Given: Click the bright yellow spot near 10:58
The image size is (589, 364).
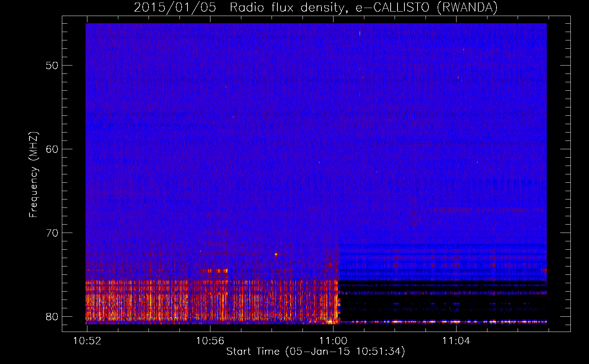Looking at the screenshot, I should click(276, 254).
